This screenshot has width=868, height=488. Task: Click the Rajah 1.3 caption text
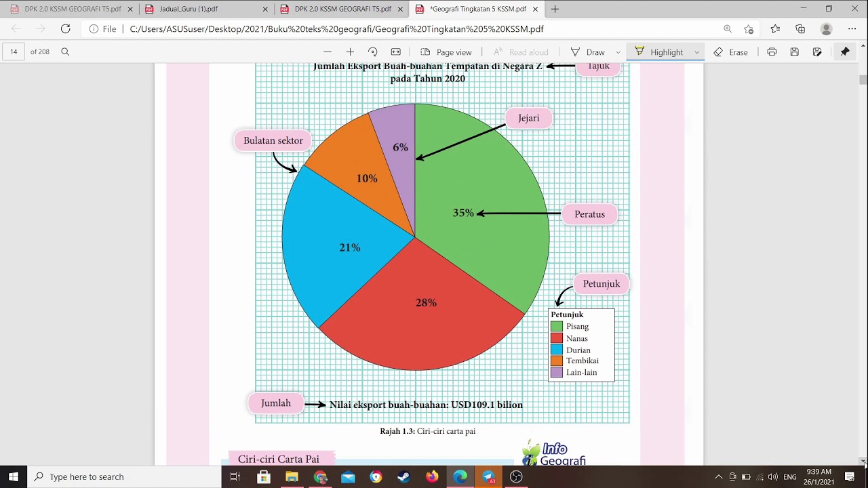[x=427, y=431]
